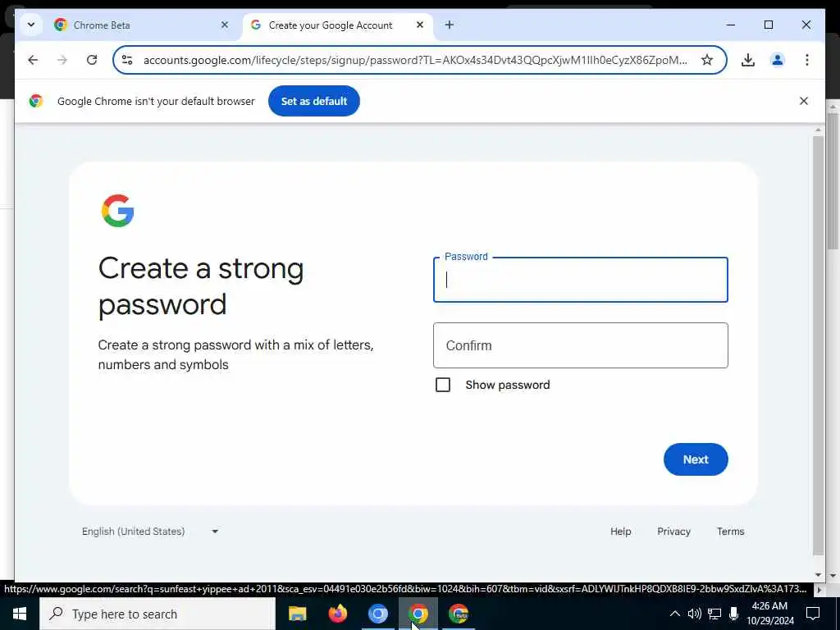Click the Next button
Image resolution: width=840 pixels, height=630 pixels.
[x=696, y=459]
